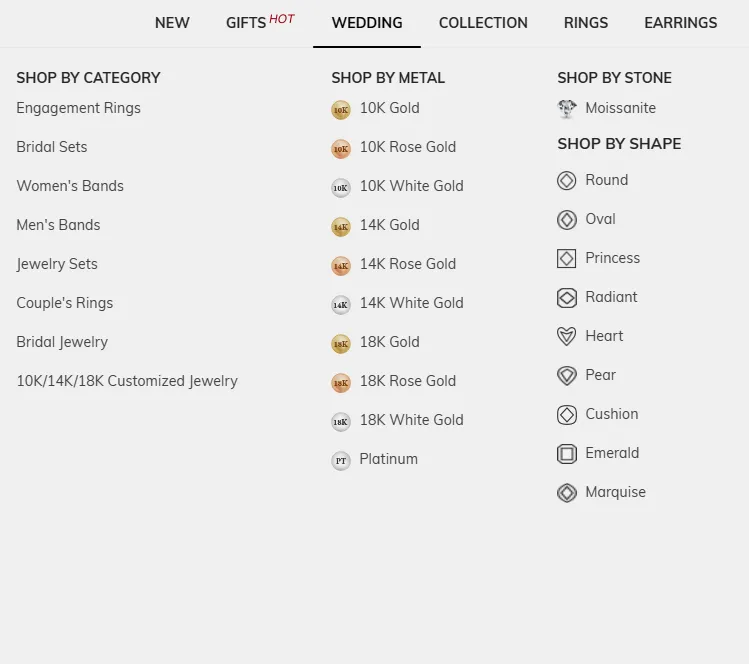Viewport: 749px width, 664px height.
Task: Select the Platinum PT metal icon
Action: coord(341,461)
